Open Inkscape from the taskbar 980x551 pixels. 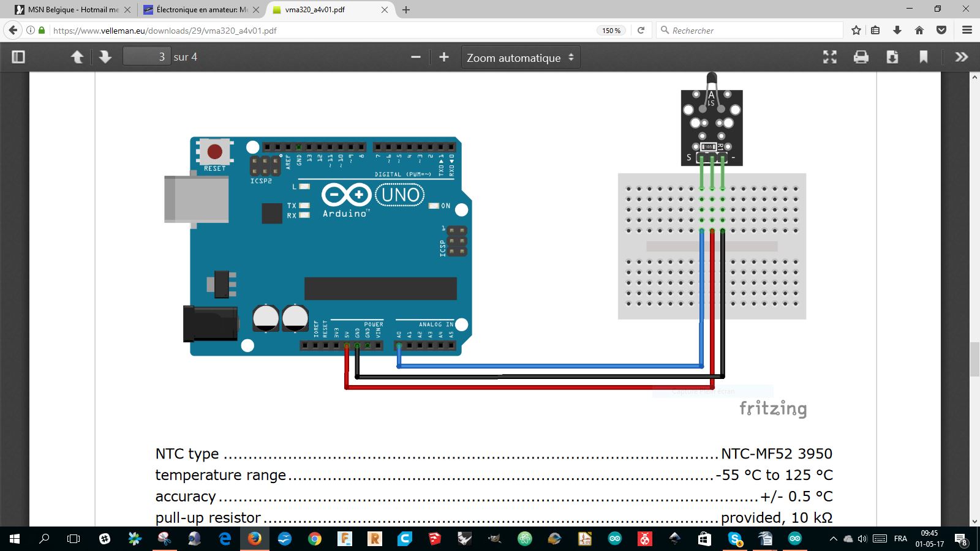pyautogui.click(x=675, y=539)
